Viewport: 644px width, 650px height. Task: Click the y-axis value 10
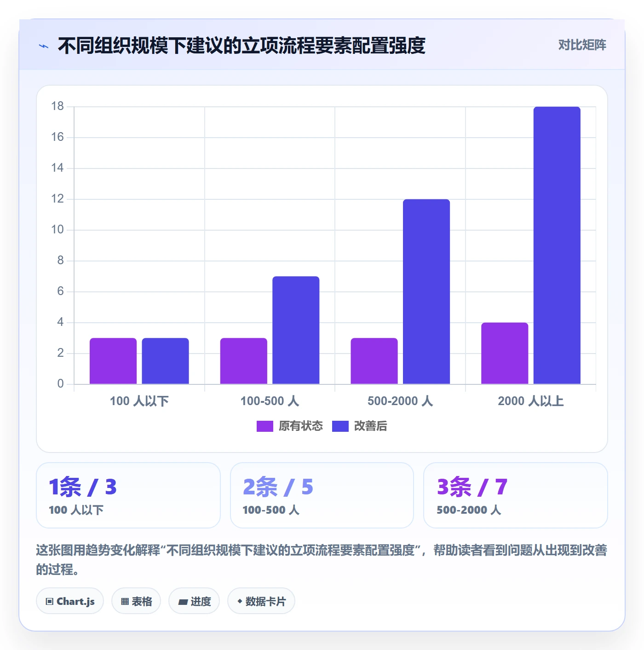(x=57, y=230)
